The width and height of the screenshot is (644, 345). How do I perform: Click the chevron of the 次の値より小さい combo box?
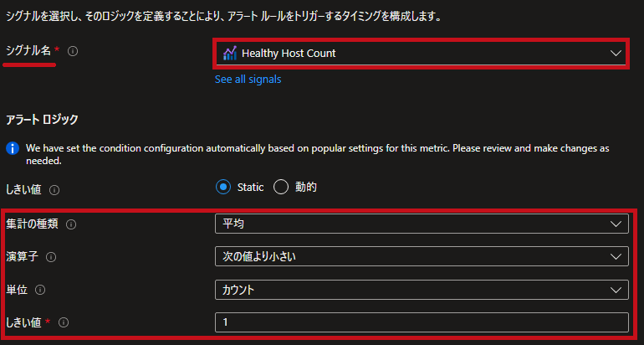click(616, 257)
